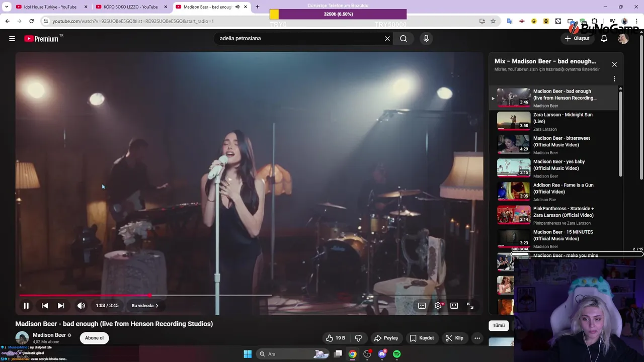
Task: Select the 'Madison Beer - bad enough' tab
Action: point(208,7)
